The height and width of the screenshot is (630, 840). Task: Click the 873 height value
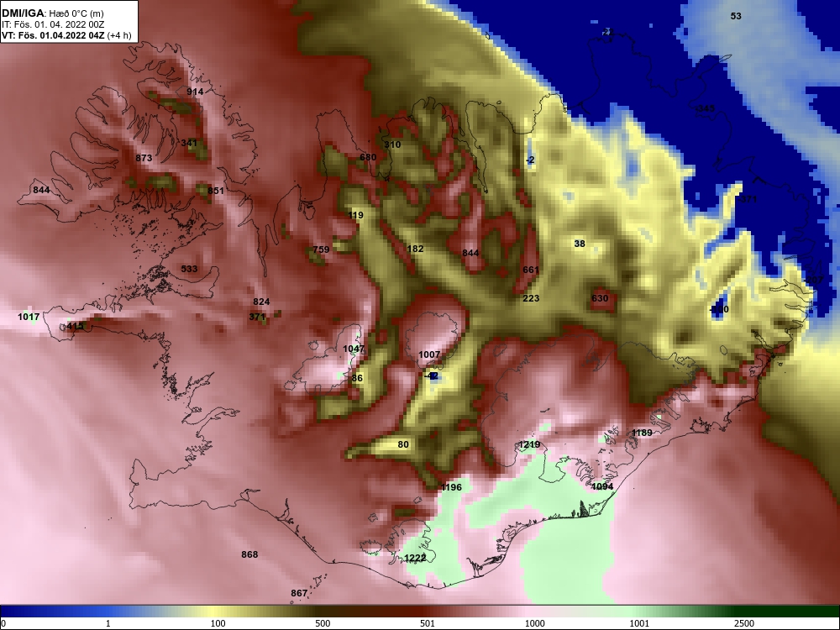(144, 158)
